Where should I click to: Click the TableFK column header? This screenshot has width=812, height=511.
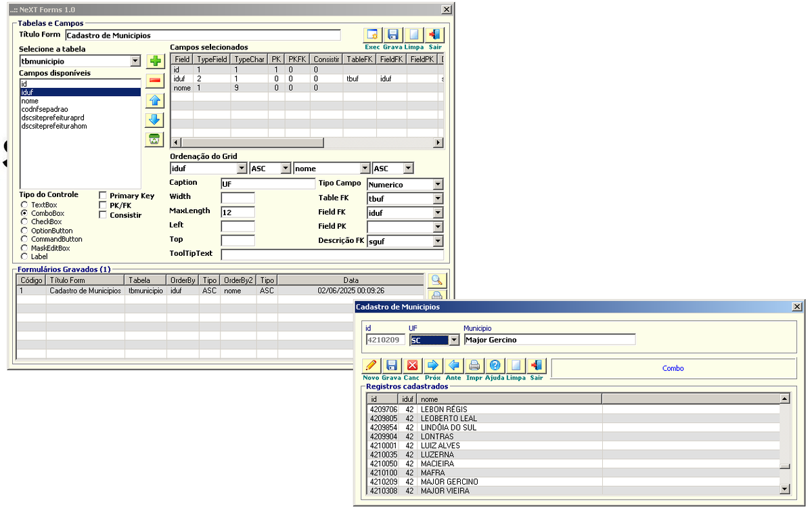pyautogui.click(x=360, y=60)
